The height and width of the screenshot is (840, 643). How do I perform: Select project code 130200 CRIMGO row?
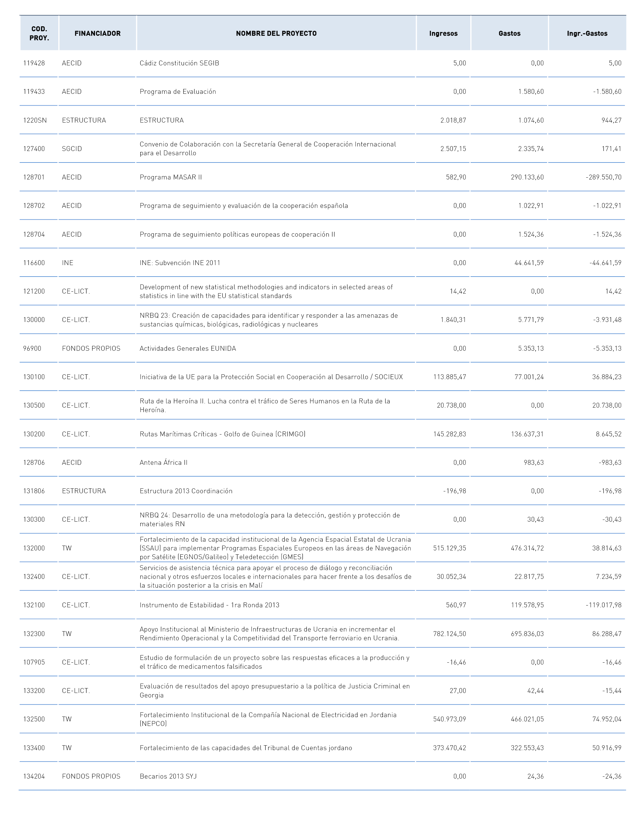click(322, 434)
